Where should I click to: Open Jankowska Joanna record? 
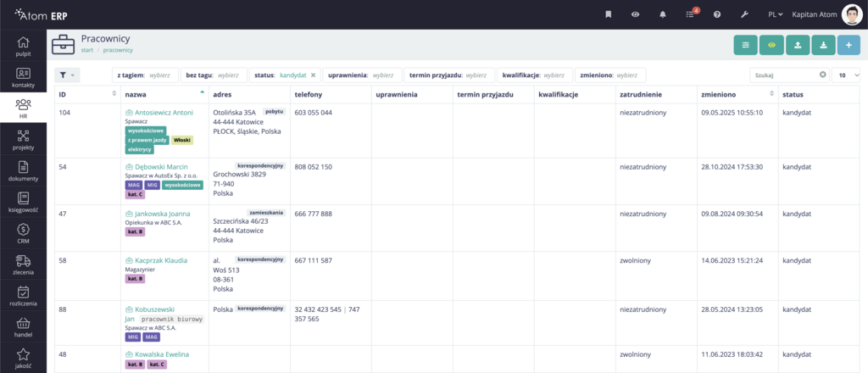tap(162, 214)
